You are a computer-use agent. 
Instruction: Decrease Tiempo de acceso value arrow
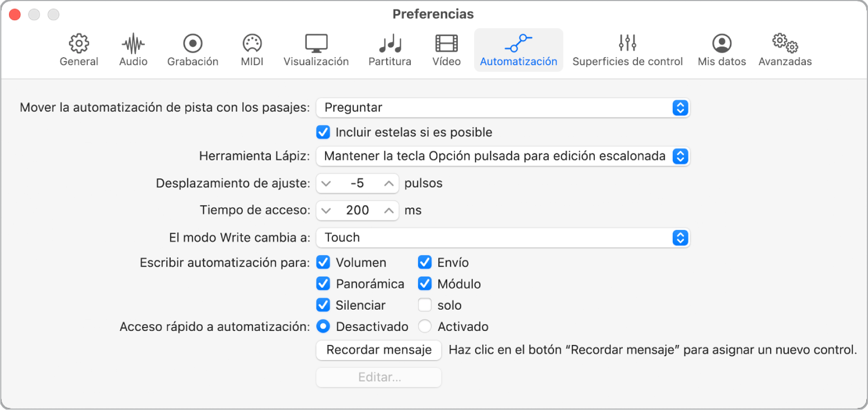tap(326, 211)
